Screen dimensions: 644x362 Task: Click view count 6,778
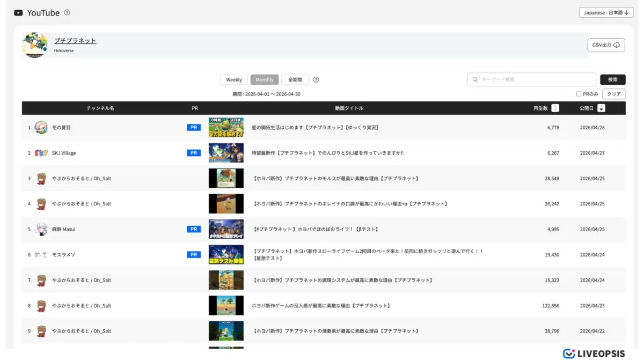553,128
